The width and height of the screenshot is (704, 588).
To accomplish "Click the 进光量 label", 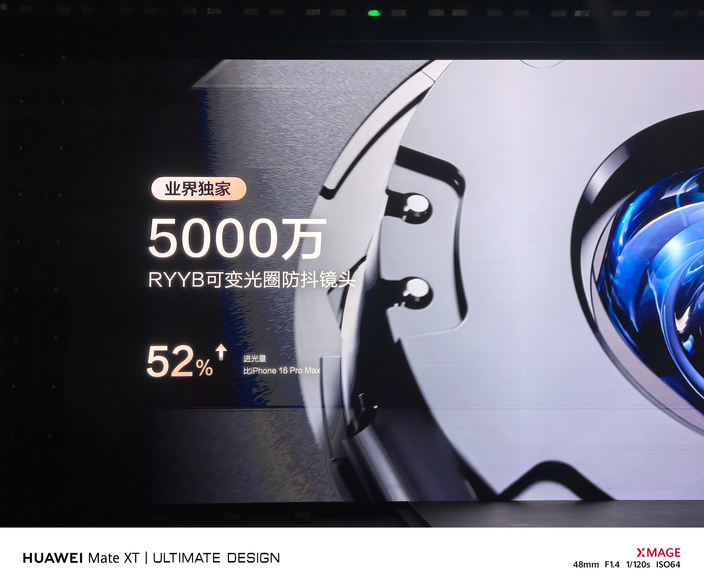I will pyautogui.click(x=255, y=359).
